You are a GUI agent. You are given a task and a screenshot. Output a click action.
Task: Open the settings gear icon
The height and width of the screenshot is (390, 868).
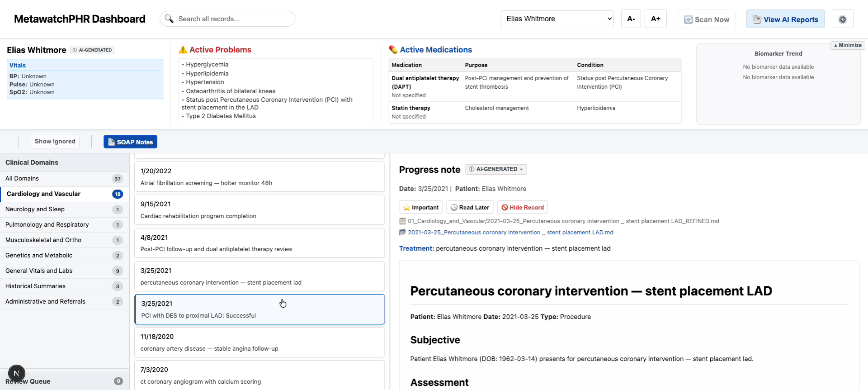(842, 19)
